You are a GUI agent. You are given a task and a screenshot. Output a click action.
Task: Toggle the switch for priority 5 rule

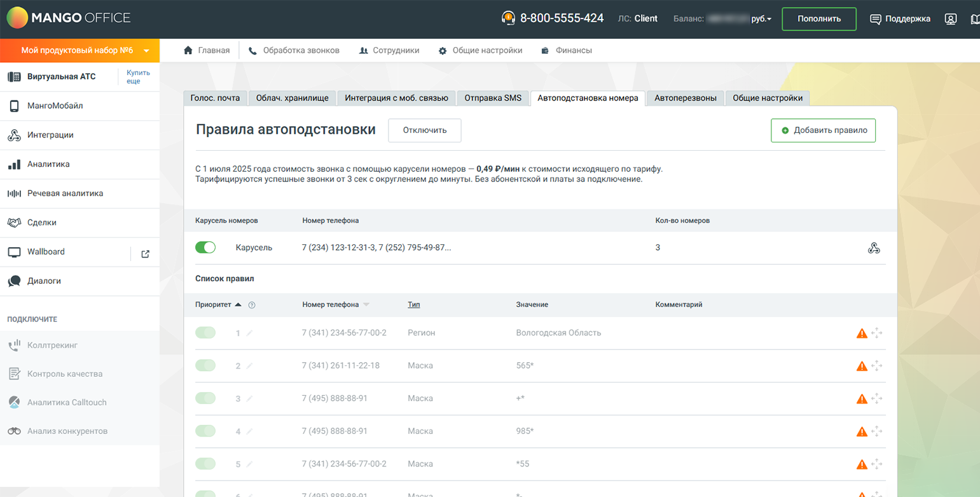click(205, 464)
